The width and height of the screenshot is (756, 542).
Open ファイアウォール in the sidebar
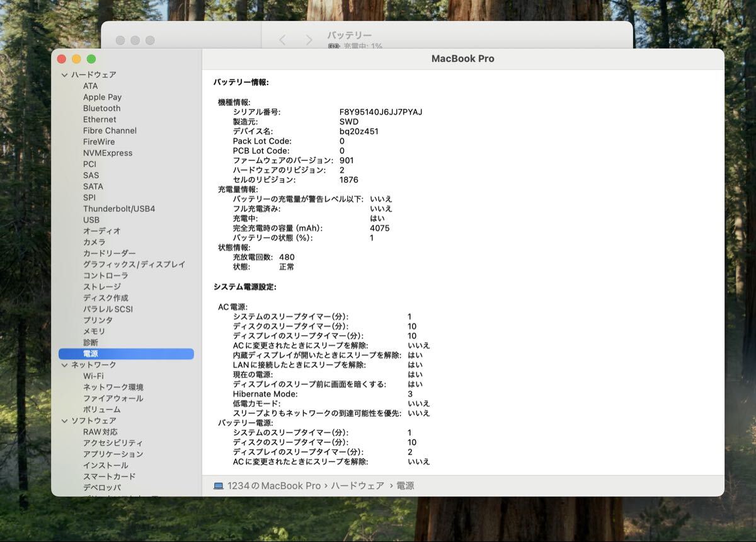point(113,398)
